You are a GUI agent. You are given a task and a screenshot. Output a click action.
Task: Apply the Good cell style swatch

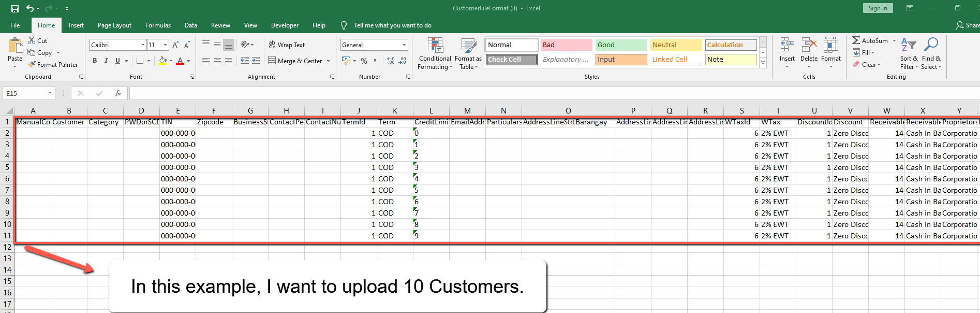click(621, 45)
